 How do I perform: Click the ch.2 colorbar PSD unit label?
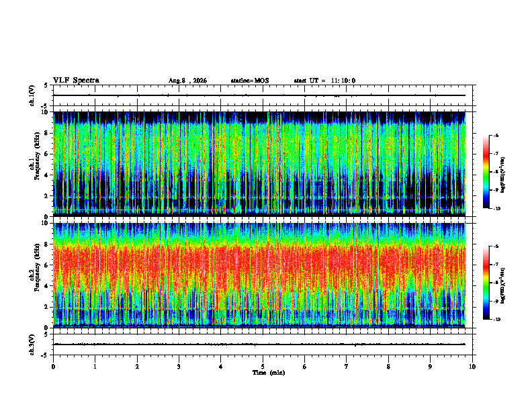(x=503, y=285)
